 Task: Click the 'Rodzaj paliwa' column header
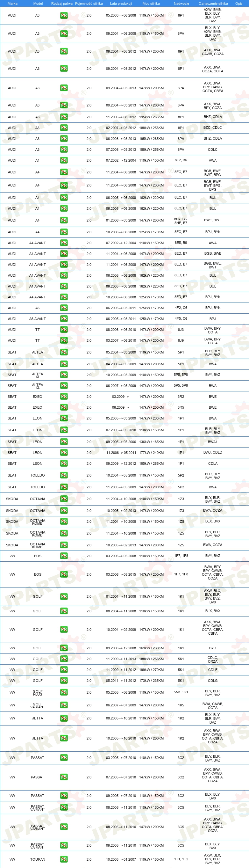(62, 4)
